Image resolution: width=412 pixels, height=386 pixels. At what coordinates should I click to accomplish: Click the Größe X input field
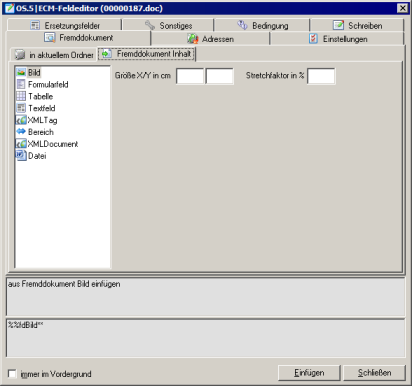coord(190,76)
